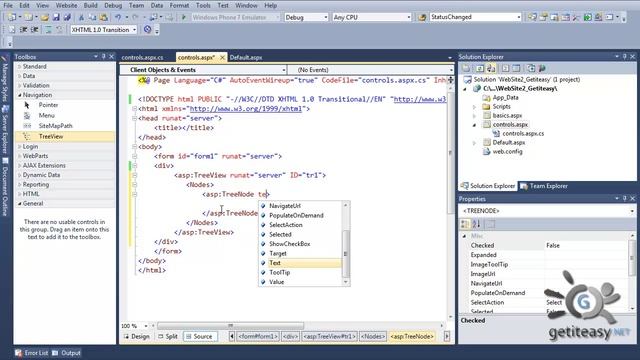Click the Undo arrow icon
Screen dimensions: 640x360
(118, 17)
